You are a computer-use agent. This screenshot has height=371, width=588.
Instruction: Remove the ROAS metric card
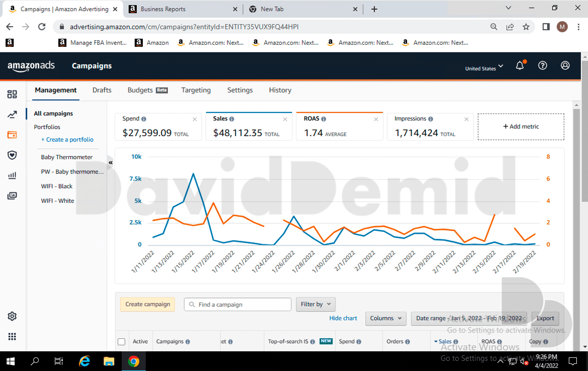(x=376, y=119)
